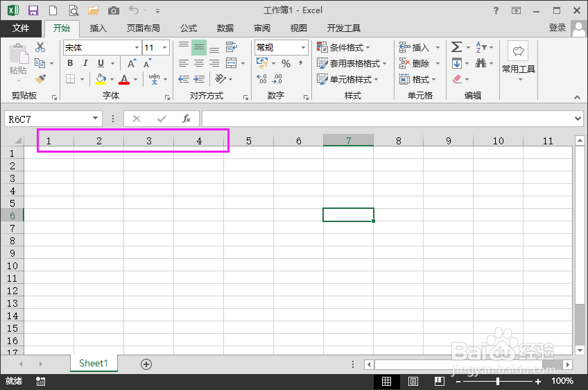The height and width of the screenshot is (390, 588).
Task: Toggle Center horizontal alignment
Action: click(199, 63)
